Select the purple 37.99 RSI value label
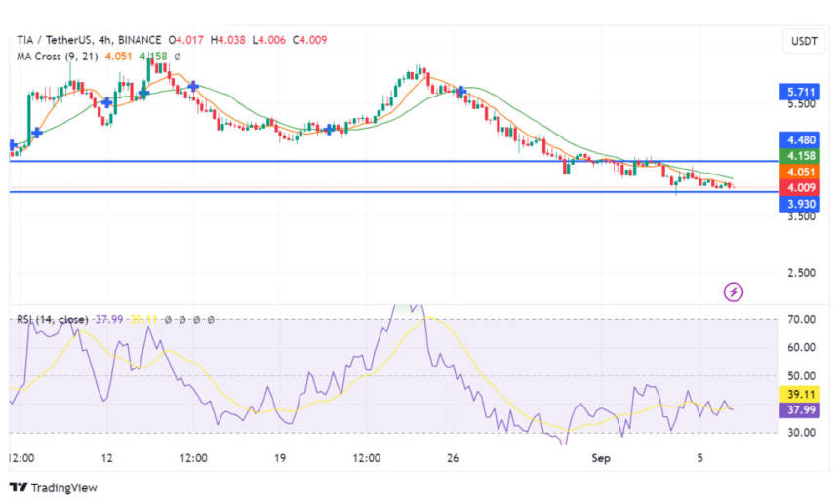 (x=802, y=410)
